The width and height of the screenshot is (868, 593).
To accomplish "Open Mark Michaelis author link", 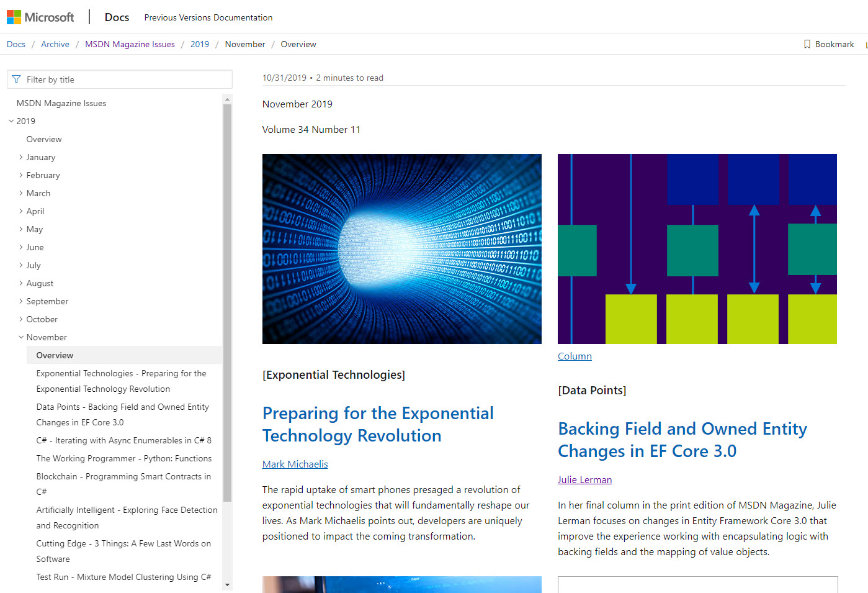I will click(295, 464).
